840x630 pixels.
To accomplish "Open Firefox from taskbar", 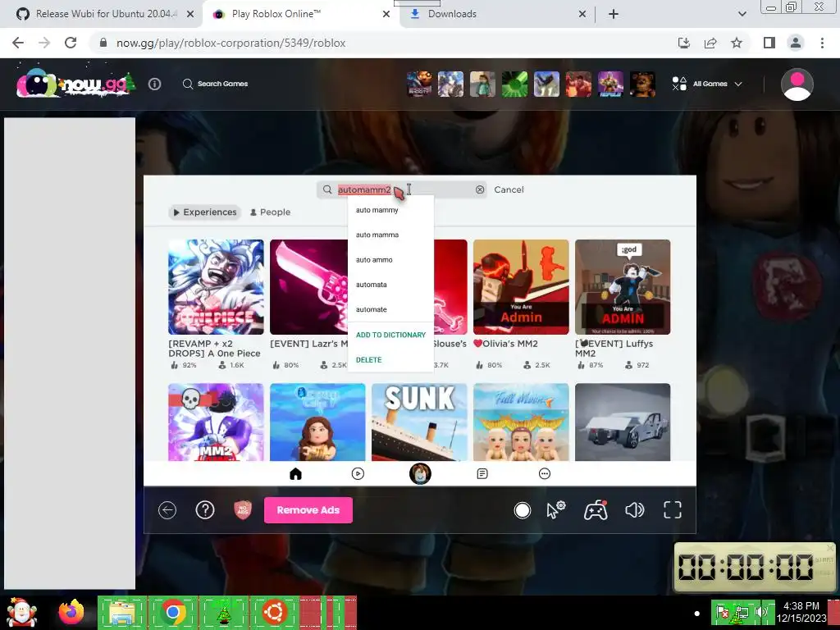I will pos(71,612).
